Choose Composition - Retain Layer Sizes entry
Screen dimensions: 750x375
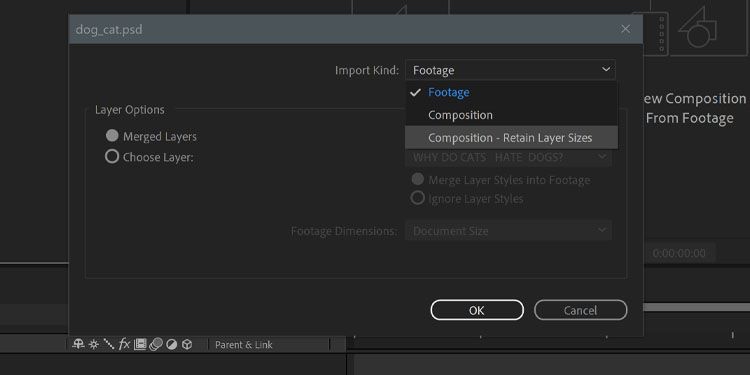point(511,138)
